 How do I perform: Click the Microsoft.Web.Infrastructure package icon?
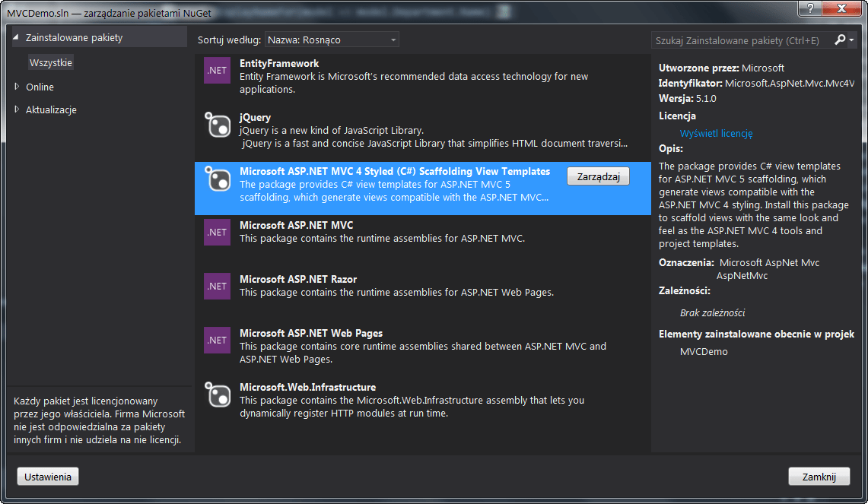tap(217, 394)
